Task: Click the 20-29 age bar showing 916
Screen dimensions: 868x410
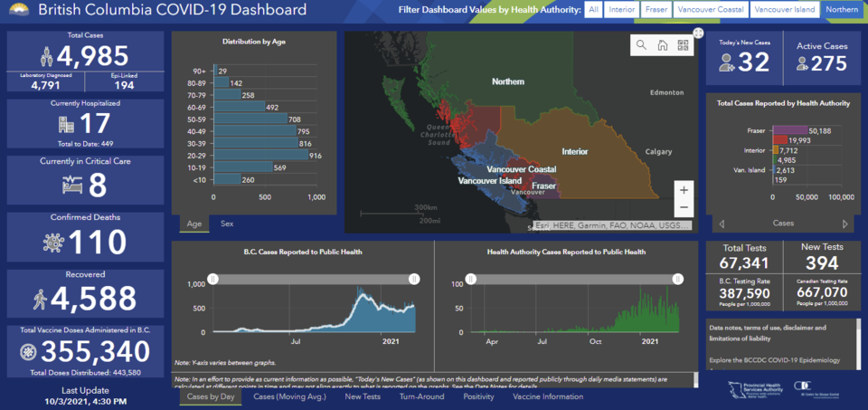Action: pyautogui.click(x=260, y=155)
